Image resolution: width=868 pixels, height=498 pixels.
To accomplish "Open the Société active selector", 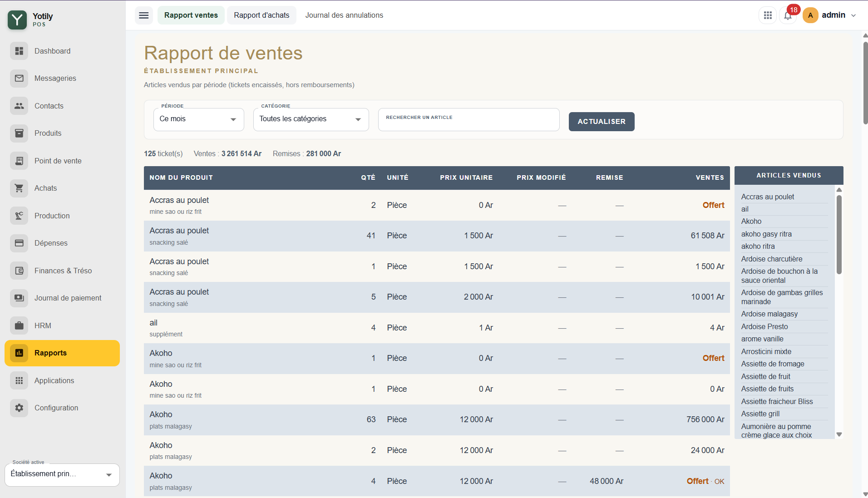I will (x=62, y=474).
